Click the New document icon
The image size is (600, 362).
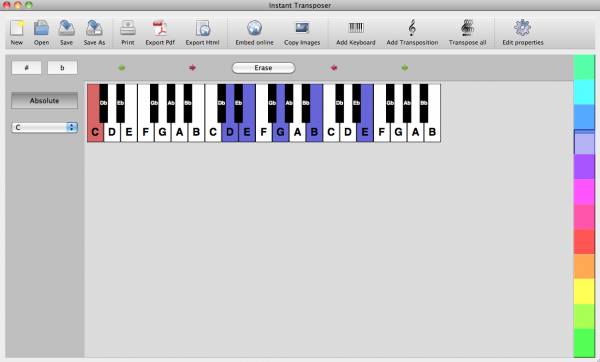point(16,28)
